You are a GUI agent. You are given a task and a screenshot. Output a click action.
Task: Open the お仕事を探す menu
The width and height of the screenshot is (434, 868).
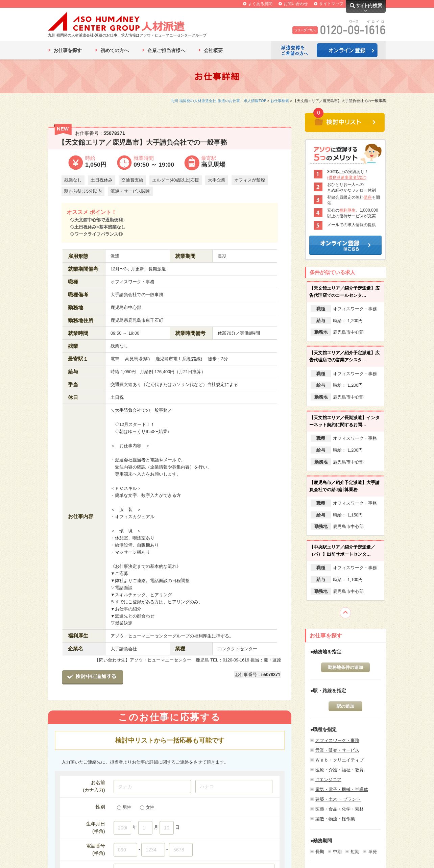(65, 50)
